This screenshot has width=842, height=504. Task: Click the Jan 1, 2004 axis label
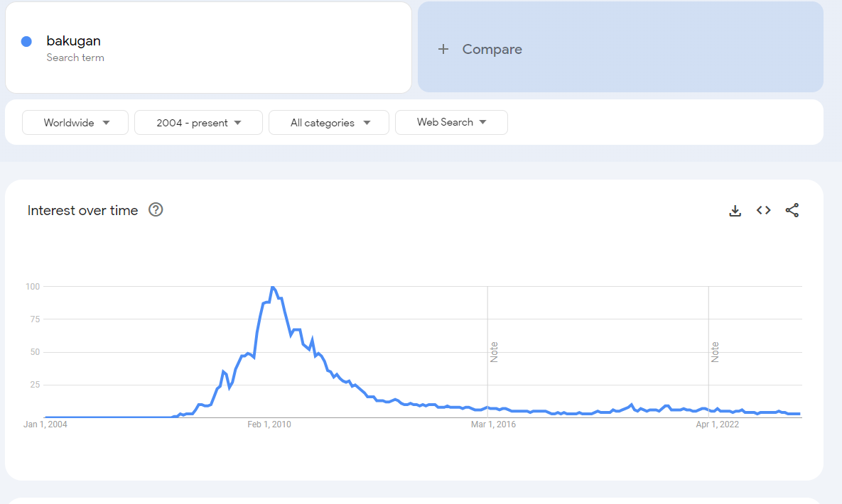45,424
